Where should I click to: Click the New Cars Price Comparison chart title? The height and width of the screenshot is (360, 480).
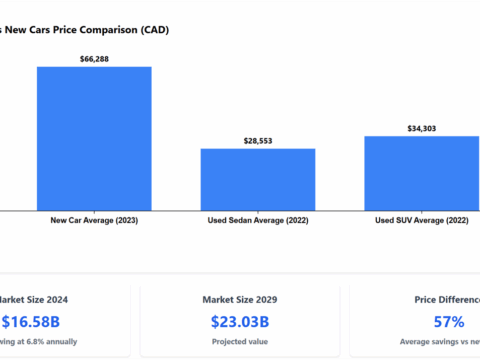coord(84,30)
